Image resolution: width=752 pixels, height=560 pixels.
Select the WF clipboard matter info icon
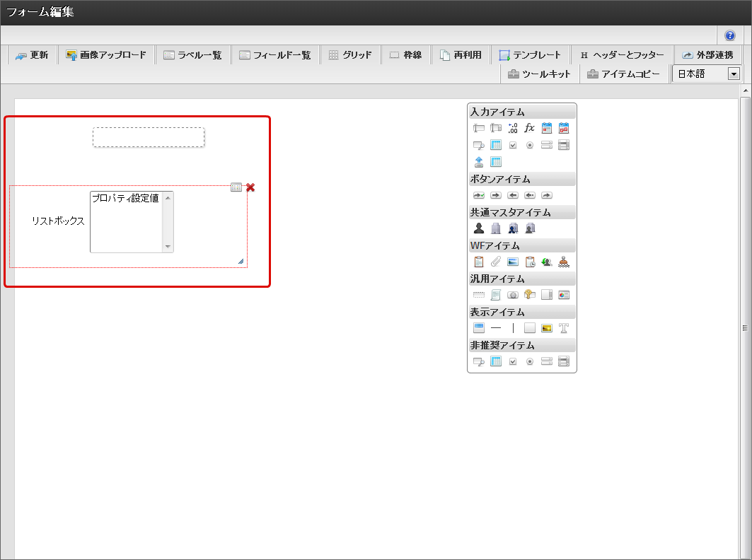pos(479,262)
